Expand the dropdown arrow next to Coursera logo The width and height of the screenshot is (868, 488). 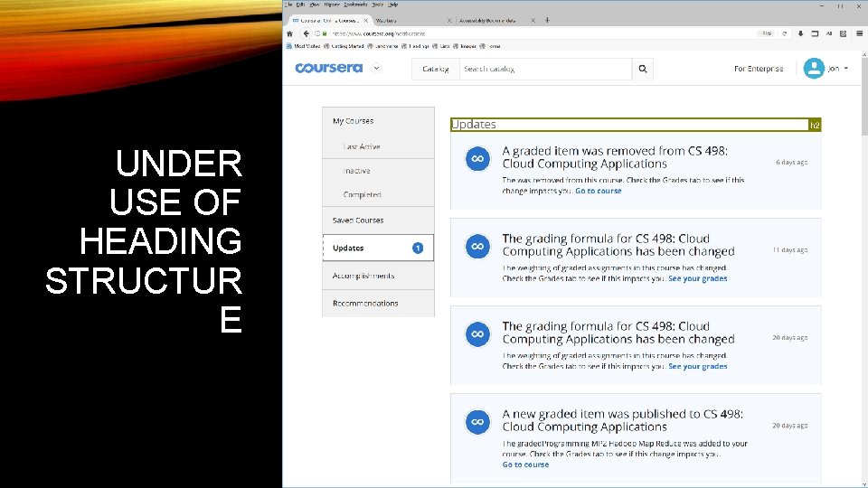point(376,68)
